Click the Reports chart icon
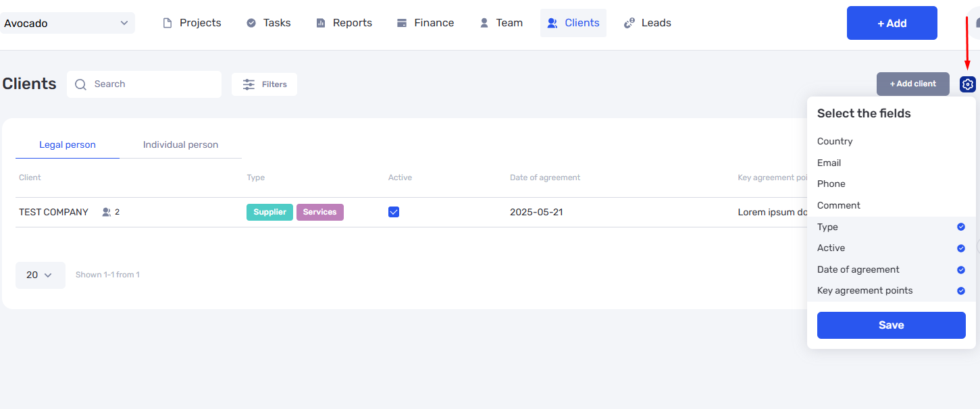This screenshot has height=409, width=980. (x=321, y=23)
